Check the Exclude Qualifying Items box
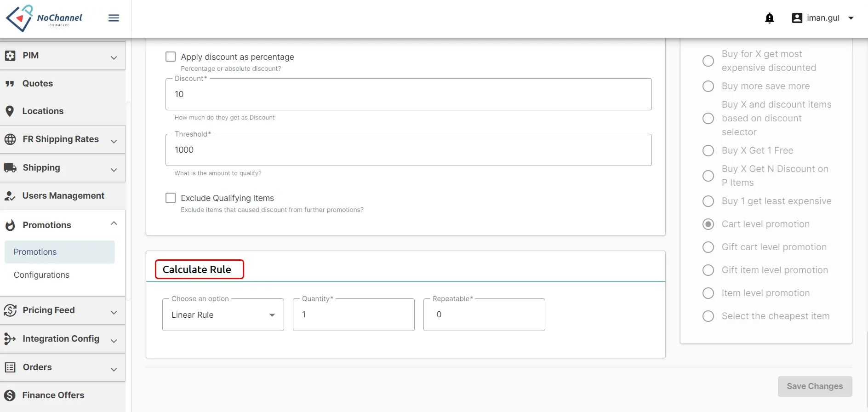The image size is (868, 412). pos(171,198)
